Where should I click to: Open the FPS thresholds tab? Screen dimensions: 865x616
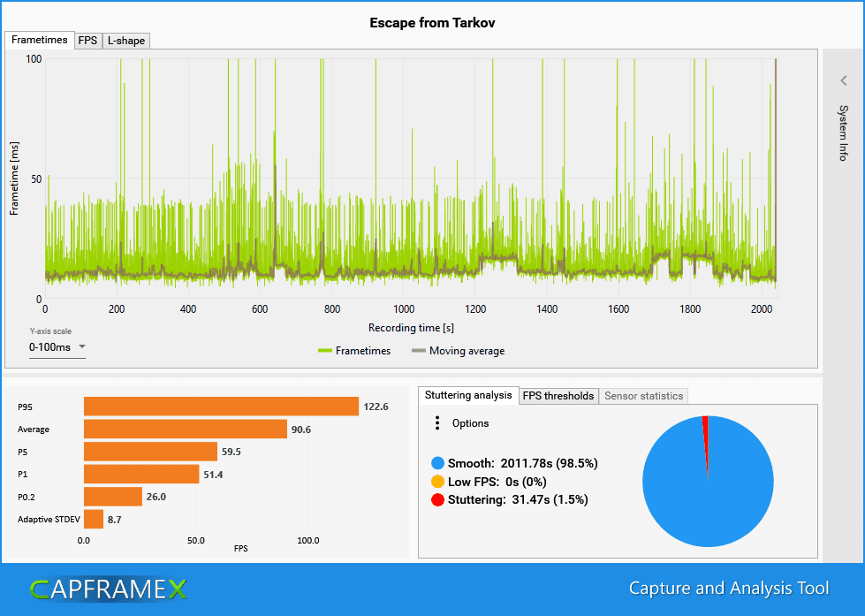[558, 396]
